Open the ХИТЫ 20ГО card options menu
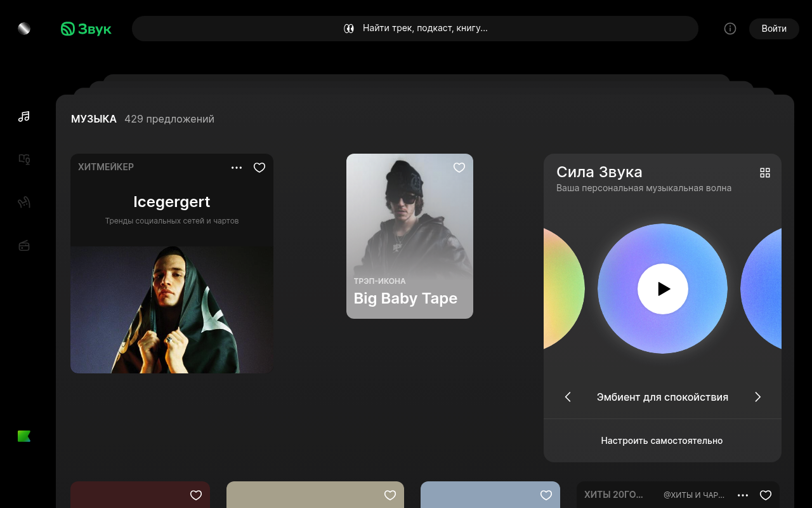Image resolution: width=812 pixels, height=508 pixels. coord(743,495)
